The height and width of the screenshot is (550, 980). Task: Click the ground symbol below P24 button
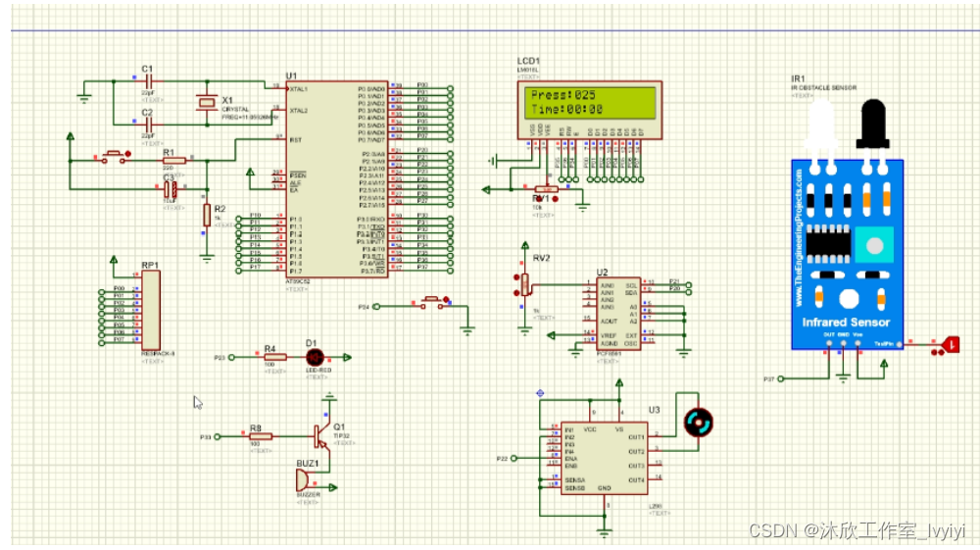tap(466, 331)
